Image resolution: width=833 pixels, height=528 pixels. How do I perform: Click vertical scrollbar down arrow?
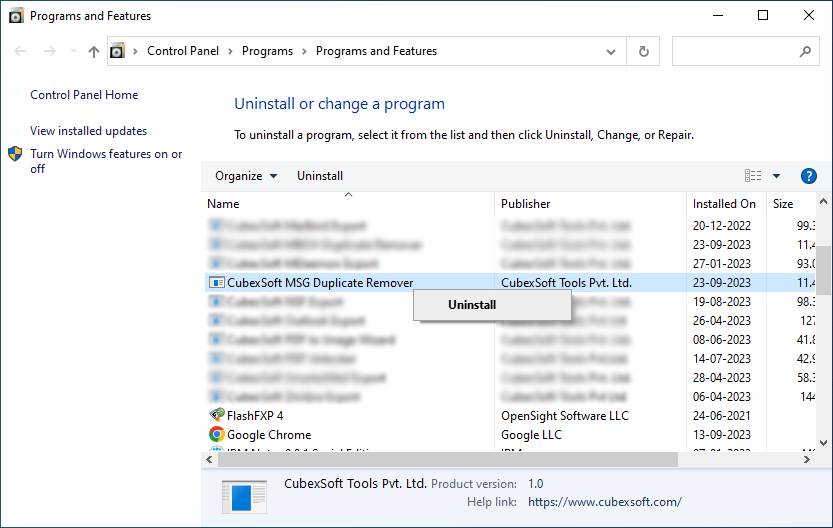pyautogui.click(x=823, y=442)
